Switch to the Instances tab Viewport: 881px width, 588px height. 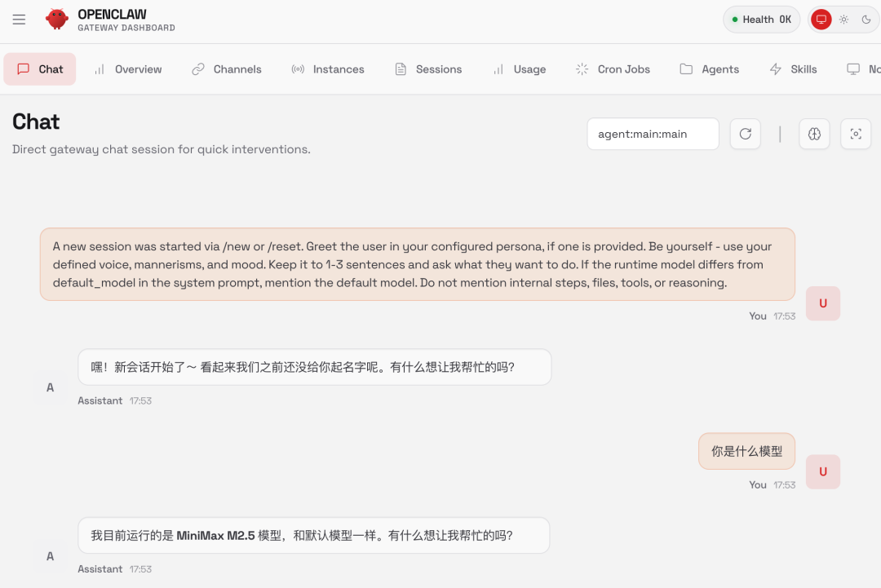coord(328,69)
